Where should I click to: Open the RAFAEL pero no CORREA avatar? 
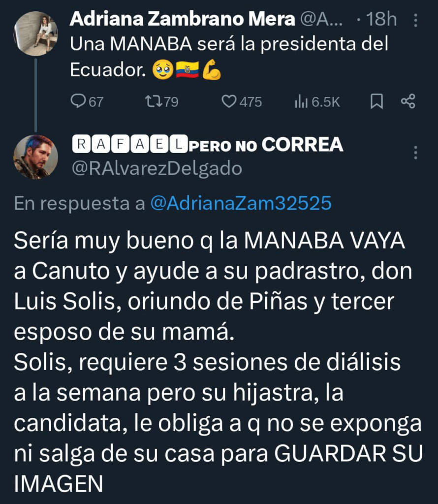pos(35,157)
